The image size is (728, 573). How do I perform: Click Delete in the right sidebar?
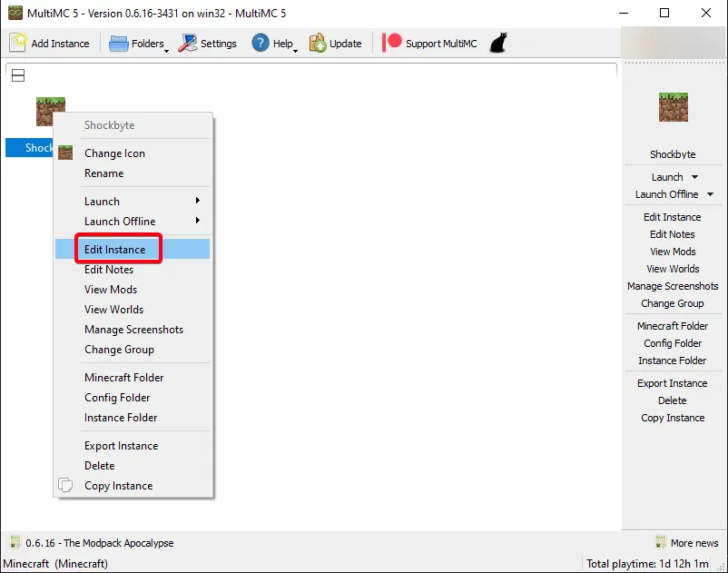pos(672,400)
